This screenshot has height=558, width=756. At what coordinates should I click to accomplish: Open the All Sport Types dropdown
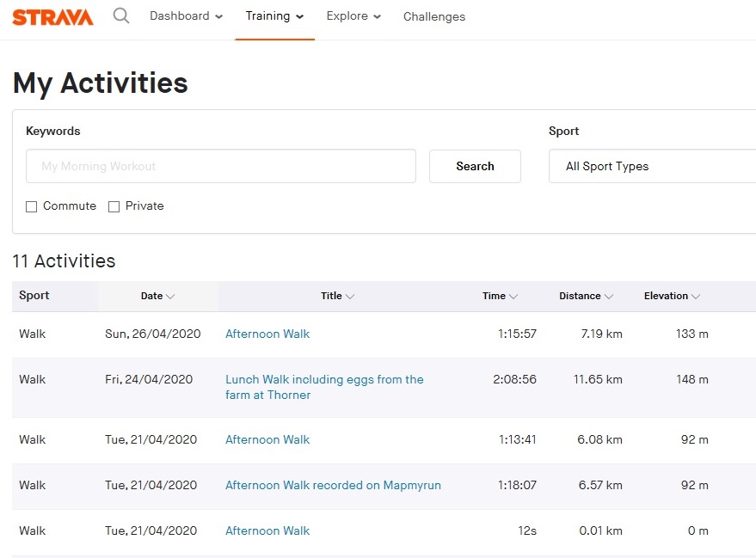pyautogui.click(x=652, y=167)
